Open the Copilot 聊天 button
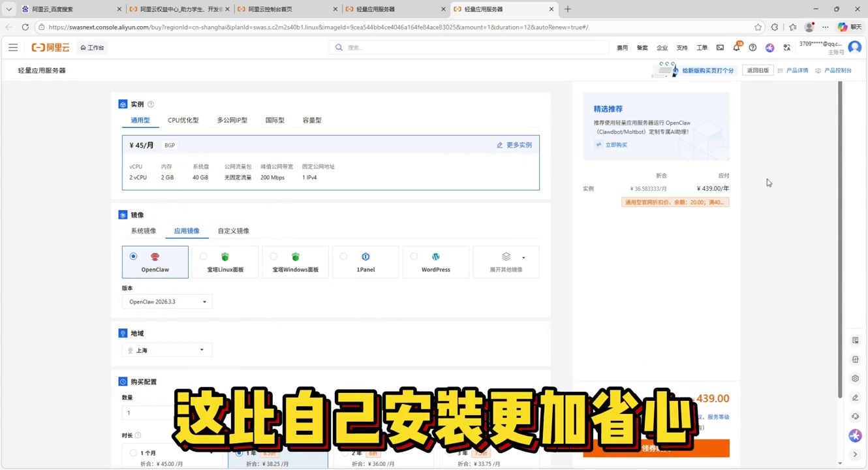 [850, 27]
